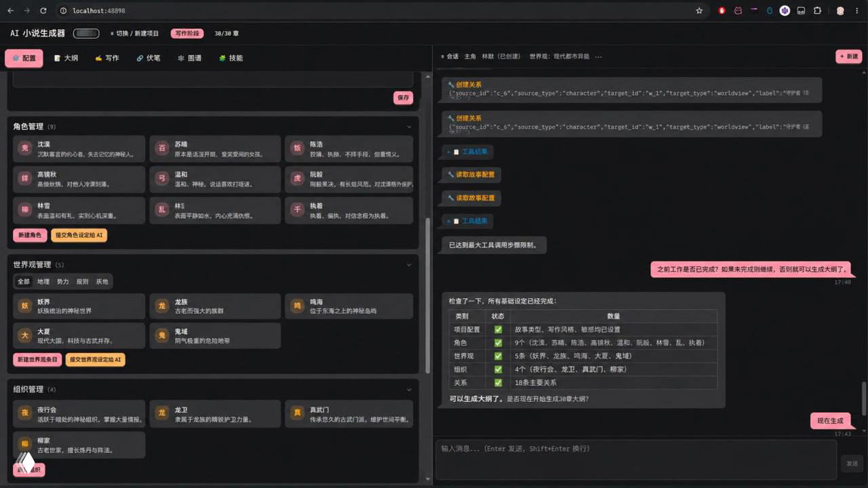868x488 pixels.
Task: Click the 大夏 worldview entry icon
Action: [25, 335]
